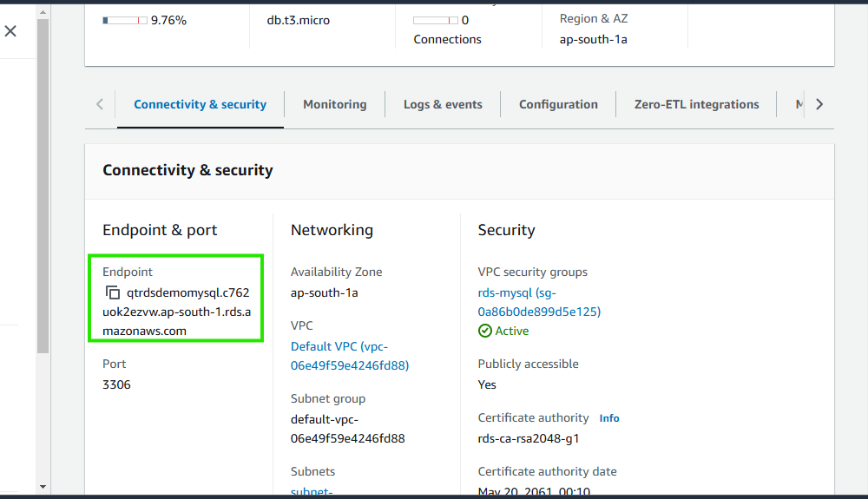Open the Logs & events tab
This screenshot has width=868, height=499.
pos(443,104)
